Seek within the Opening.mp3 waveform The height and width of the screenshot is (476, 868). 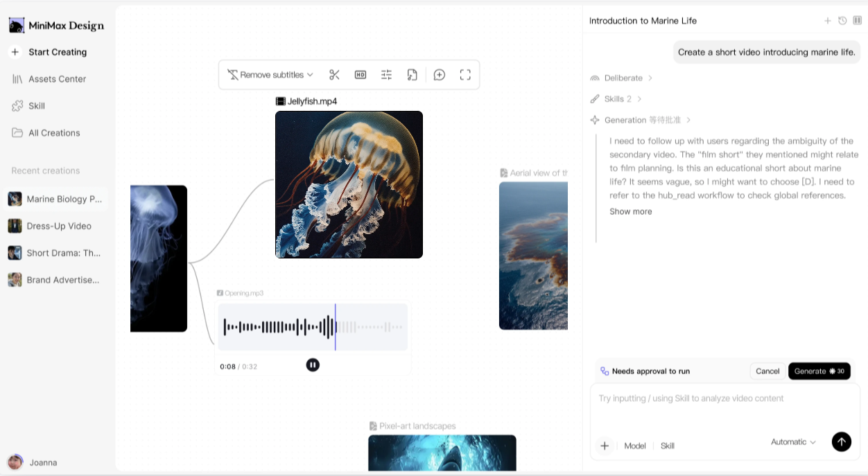point(313,327)
